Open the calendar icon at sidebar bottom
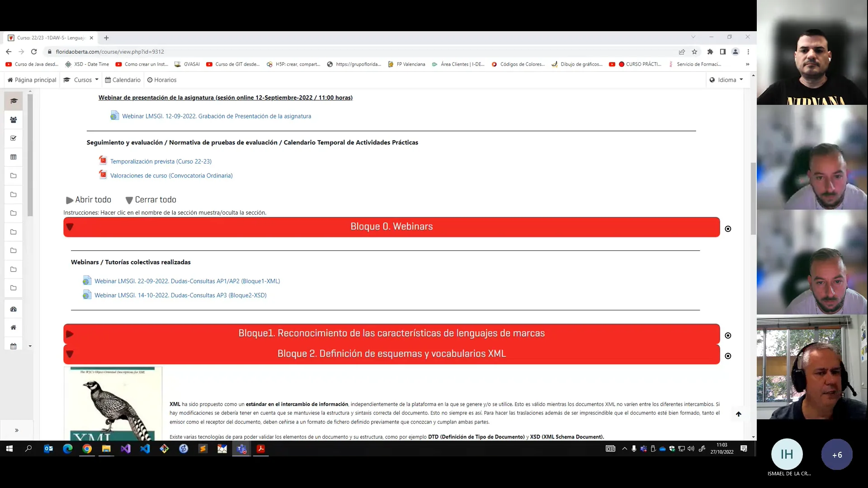 (13, 346)
